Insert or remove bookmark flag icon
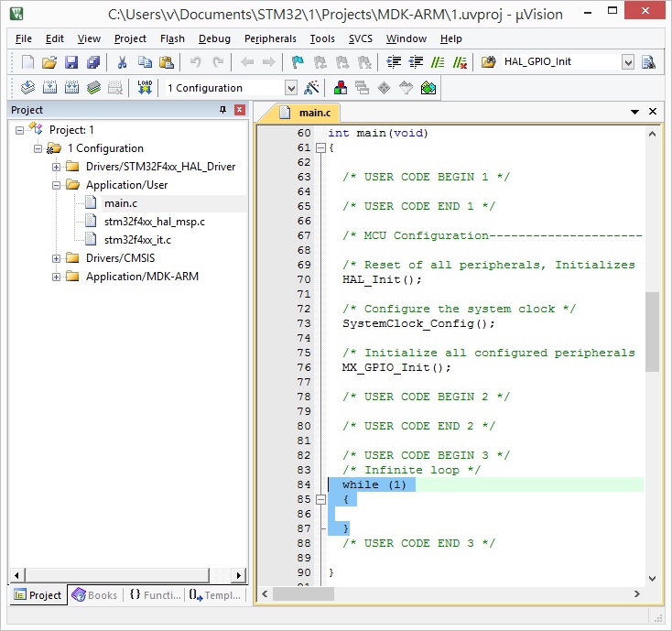The image size is (672, 631). pyautogui.click(x=298, y=62)
